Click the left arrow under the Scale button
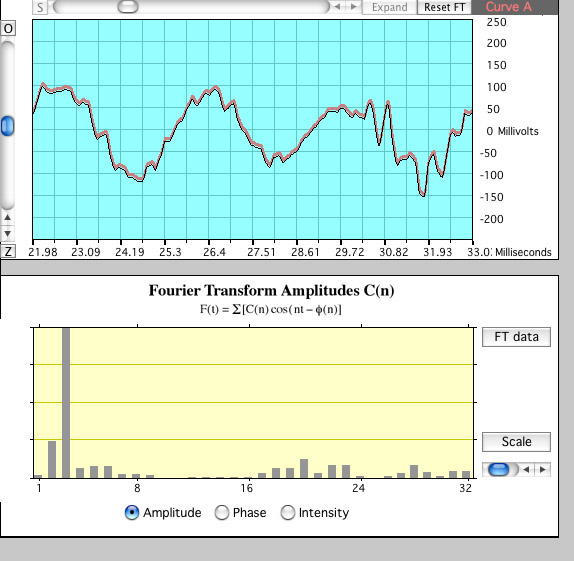 [526, 469]
